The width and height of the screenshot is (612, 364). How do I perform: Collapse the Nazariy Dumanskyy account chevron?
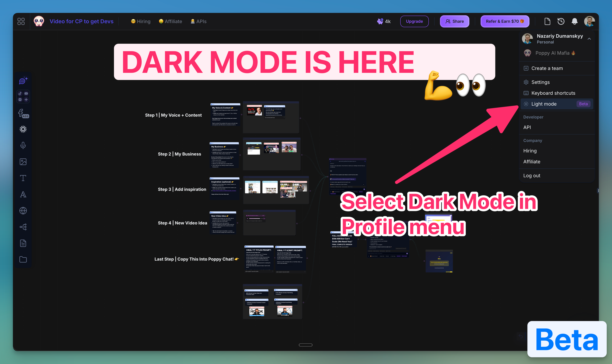point(589,39)
